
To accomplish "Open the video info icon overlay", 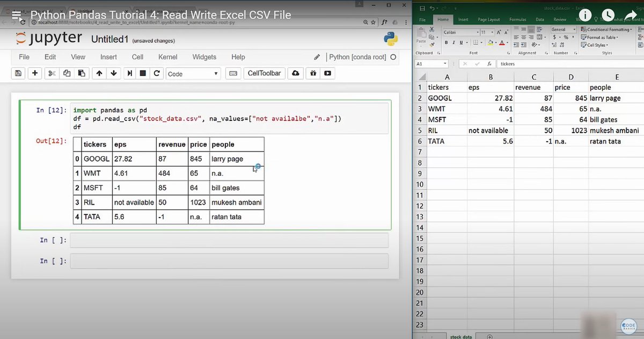I will (584, 15).
